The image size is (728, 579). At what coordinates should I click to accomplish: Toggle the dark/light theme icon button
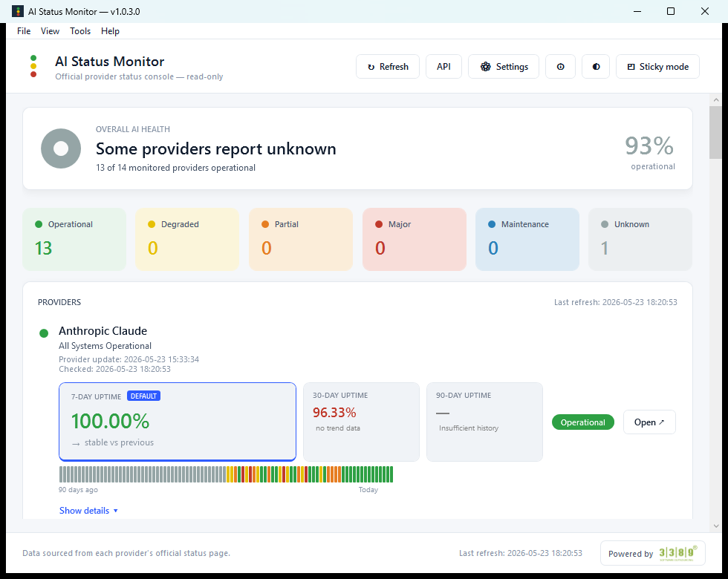click(x=596, y=67)
